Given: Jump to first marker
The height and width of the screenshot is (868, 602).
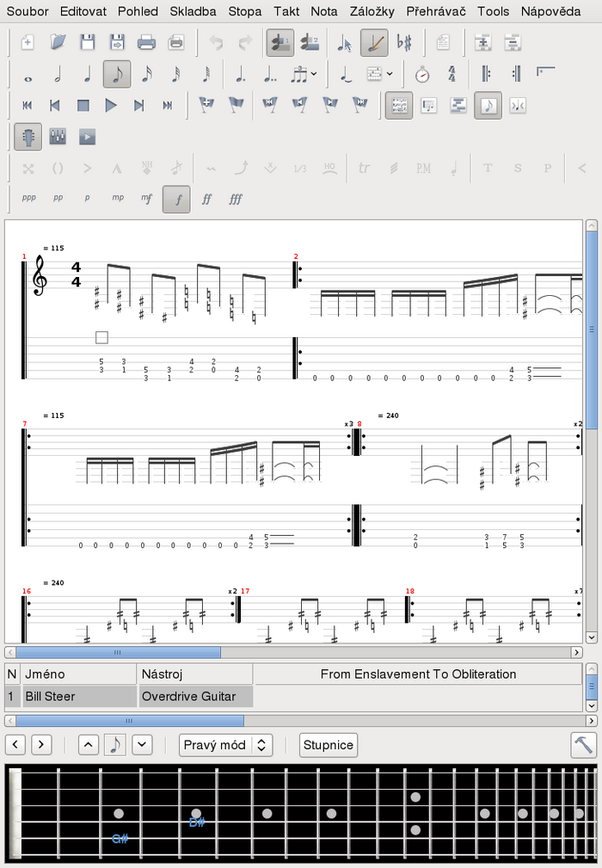Looking at the screenshot, I should click(270, 105).
